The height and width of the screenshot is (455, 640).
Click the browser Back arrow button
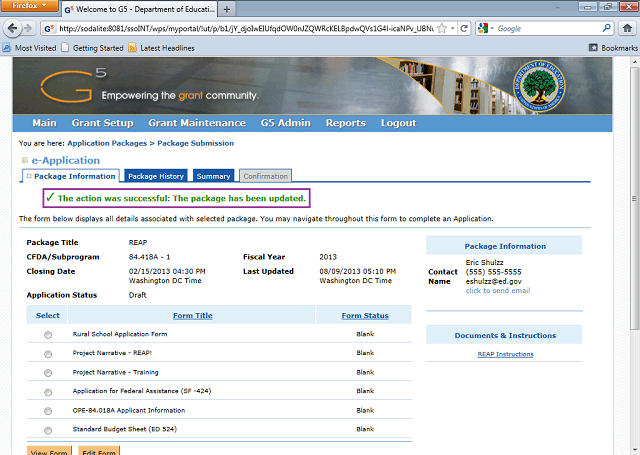[12, 28]
